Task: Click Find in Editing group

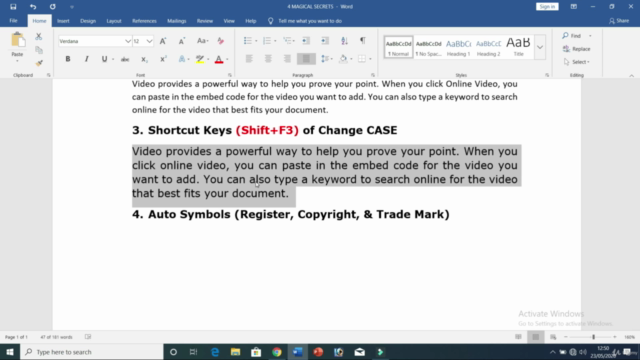Action: pos(572,36)
